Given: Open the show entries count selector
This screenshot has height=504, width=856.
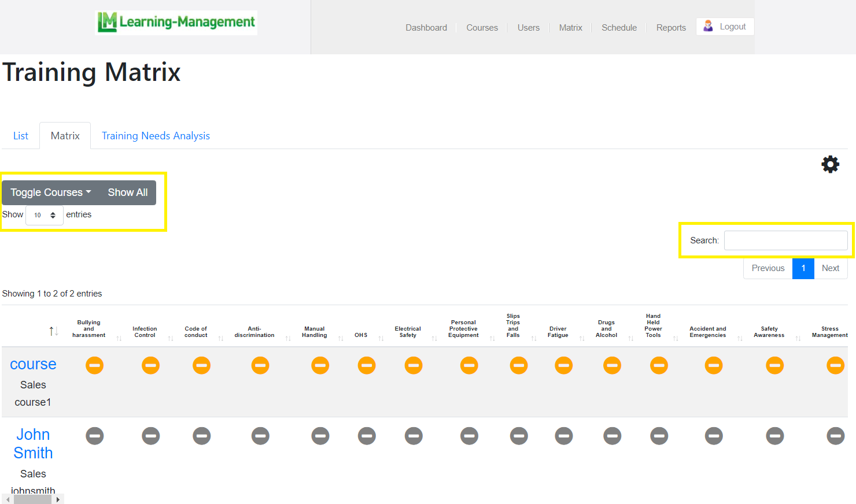Looking at the screenshot, I should 45,215.
